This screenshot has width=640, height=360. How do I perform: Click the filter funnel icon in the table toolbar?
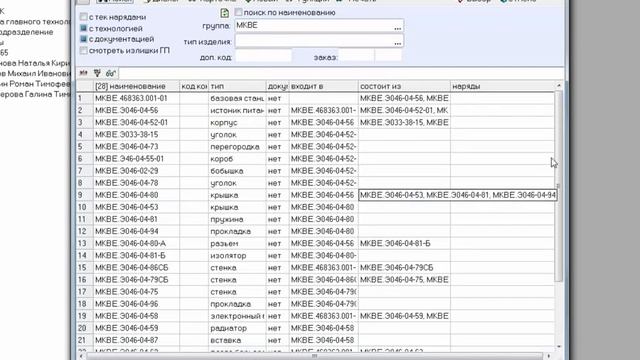pos(97,73)
